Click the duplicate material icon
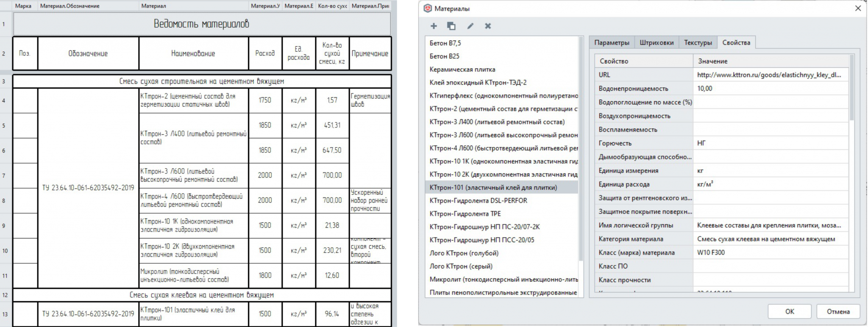Image resolution: width=868 pixels, height=327 pixels. coord(451,26)
